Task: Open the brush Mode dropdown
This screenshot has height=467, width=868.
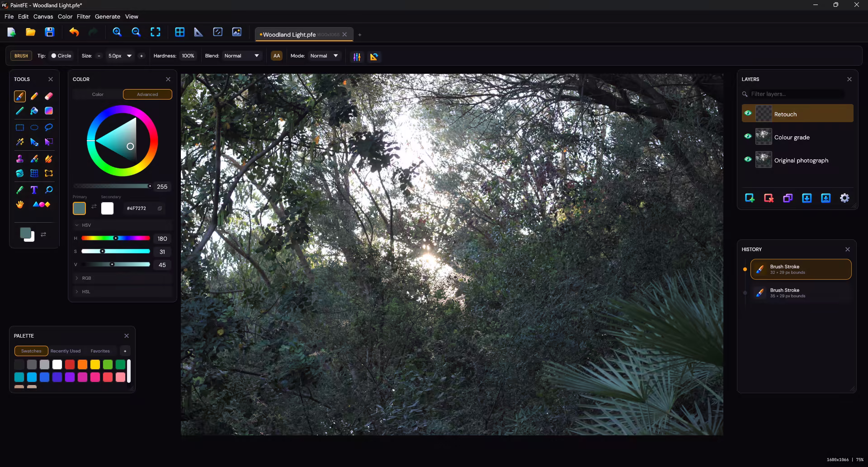Action: coord(324,56)
